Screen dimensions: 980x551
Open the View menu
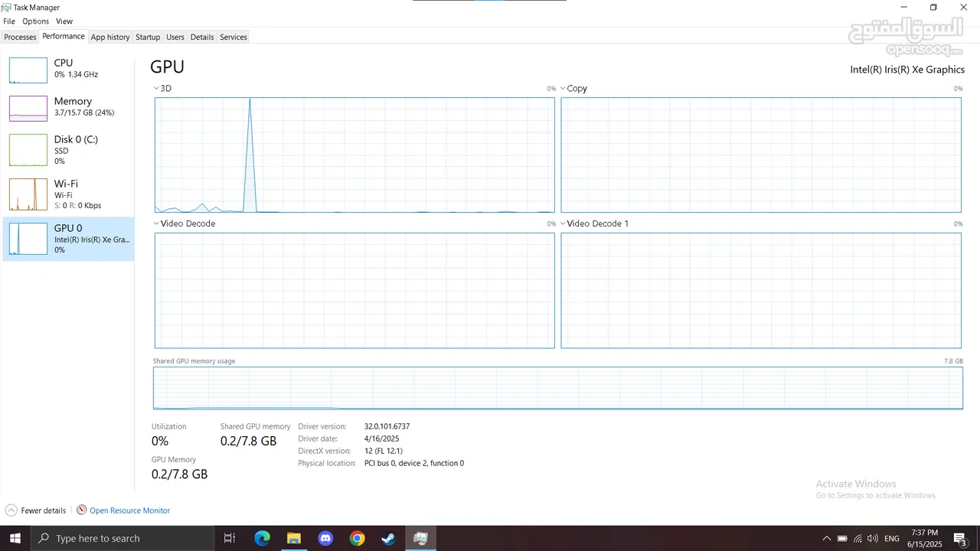tap(64, 21)
